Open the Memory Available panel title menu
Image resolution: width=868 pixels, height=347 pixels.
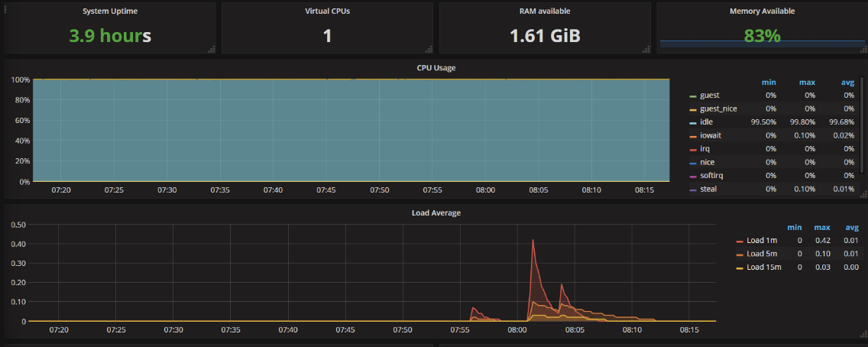point(763,11)
